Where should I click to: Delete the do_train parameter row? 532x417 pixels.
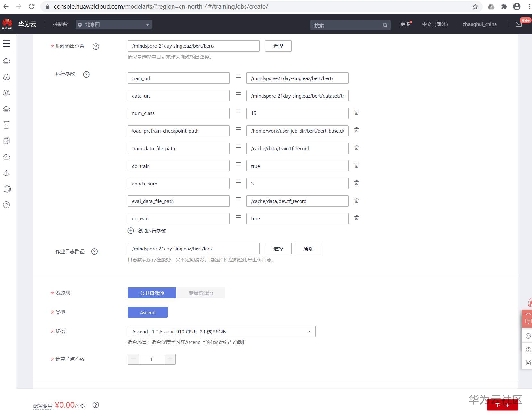click(357, 165)
